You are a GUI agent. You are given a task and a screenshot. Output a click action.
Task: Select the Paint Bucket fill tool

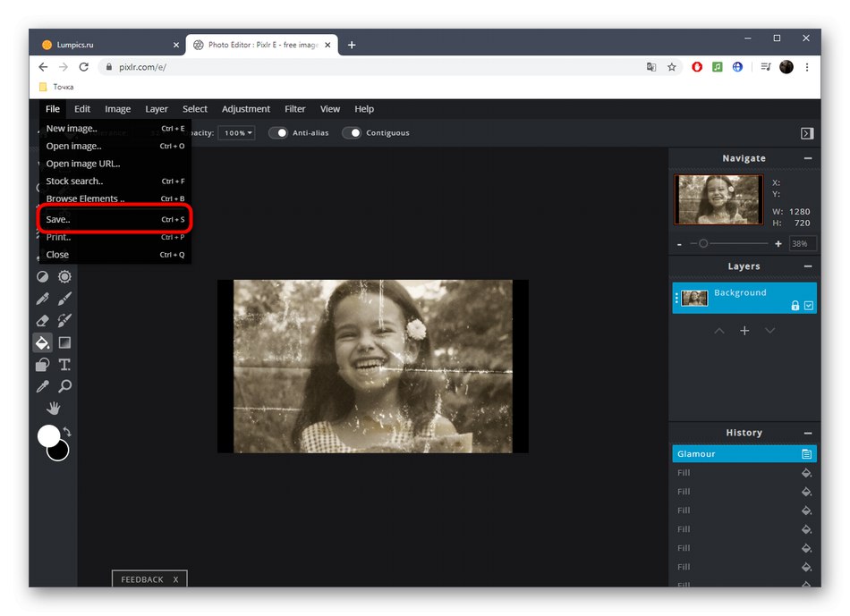click(x=42, y=342)
